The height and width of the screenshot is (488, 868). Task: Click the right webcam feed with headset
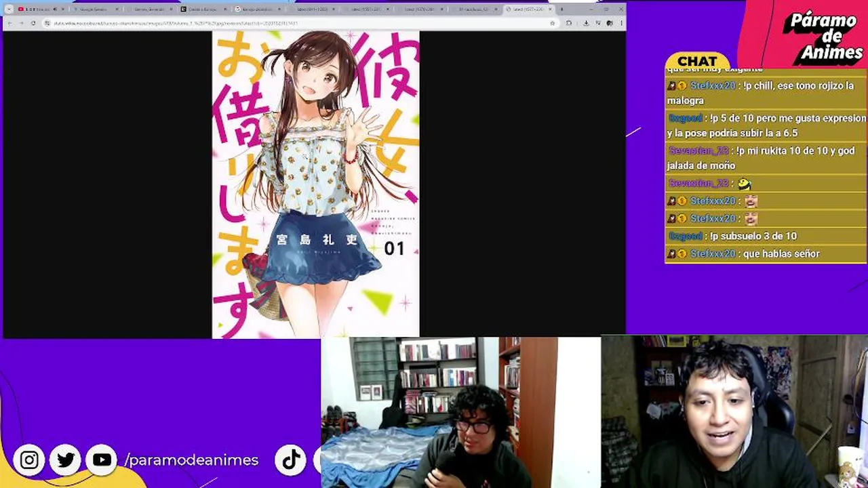click(x=734, y=412)
